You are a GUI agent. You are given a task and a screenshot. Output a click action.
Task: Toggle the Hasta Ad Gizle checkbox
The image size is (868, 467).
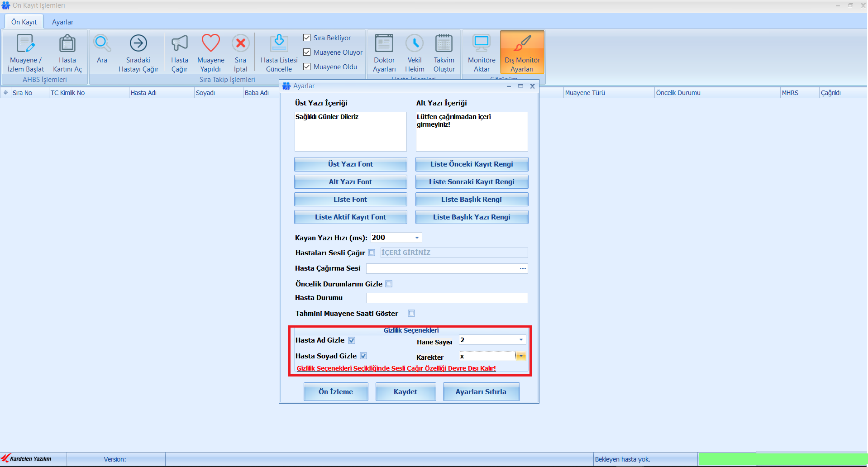tap(352, 340)
